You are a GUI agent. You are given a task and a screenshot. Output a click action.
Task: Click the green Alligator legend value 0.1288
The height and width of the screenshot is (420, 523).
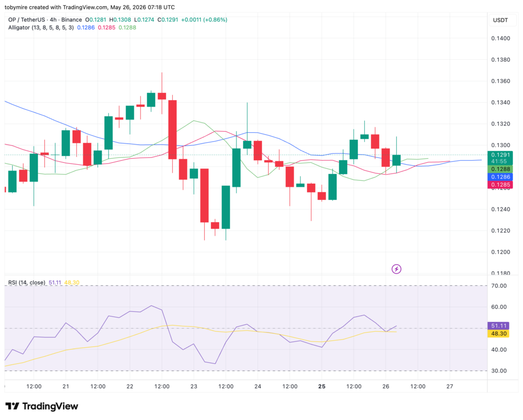tap(127, 28)
